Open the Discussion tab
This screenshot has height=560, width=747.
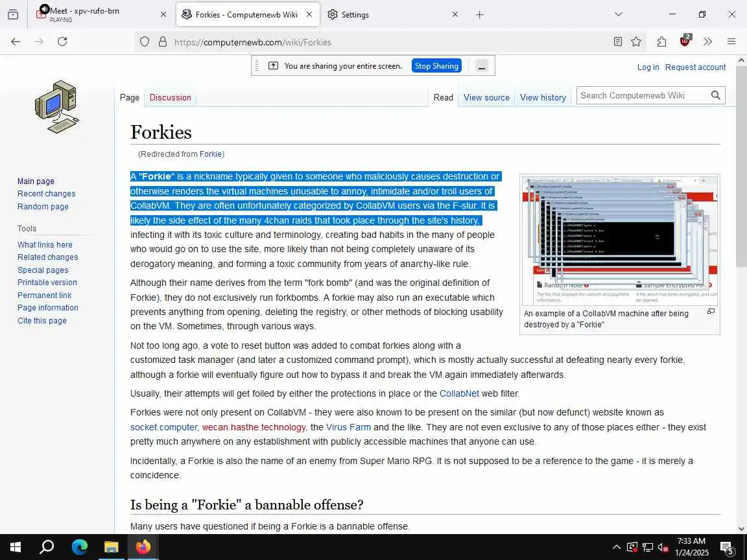point(170,98)
